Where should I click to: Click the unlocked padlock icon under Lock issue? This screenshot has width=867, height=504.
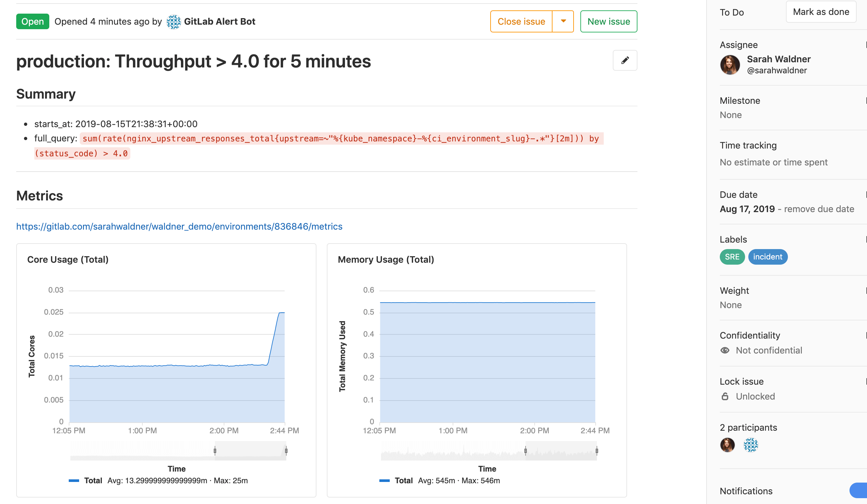(x=725, y=396)
